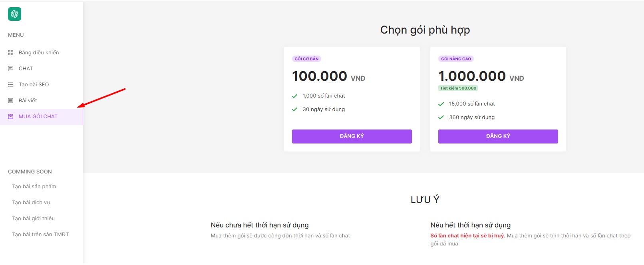Click the GÓI NÂNG CAO badge label
This screenshot has width=644, height=265.
click(456, 59)
